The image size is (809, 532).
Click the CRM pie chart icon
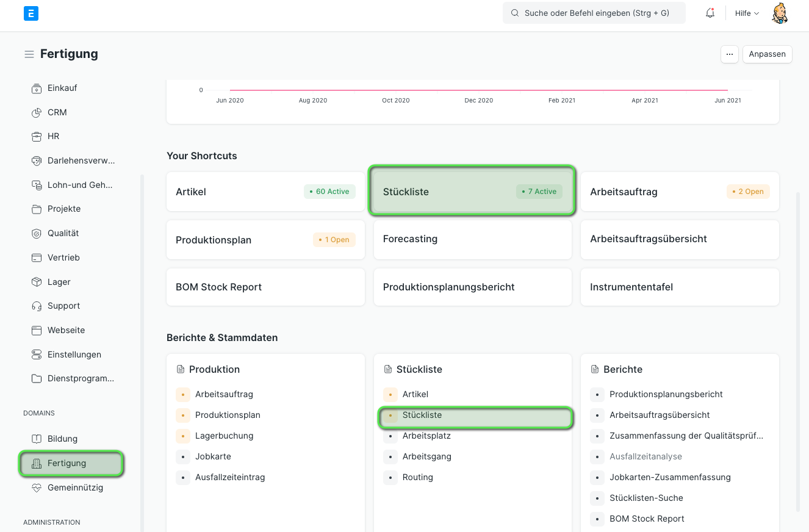(36, 112)
